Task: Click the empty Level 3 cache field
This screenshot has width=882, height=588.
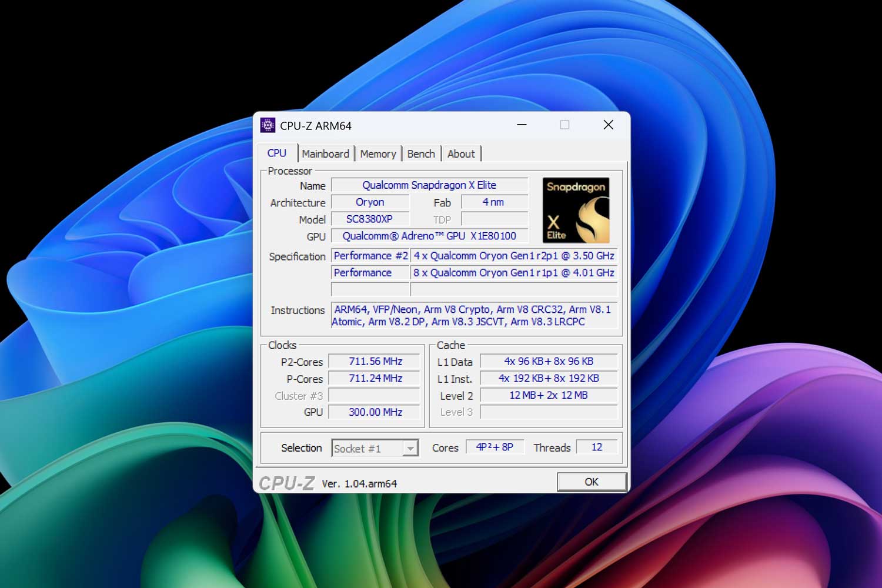Action: [549, 413]
